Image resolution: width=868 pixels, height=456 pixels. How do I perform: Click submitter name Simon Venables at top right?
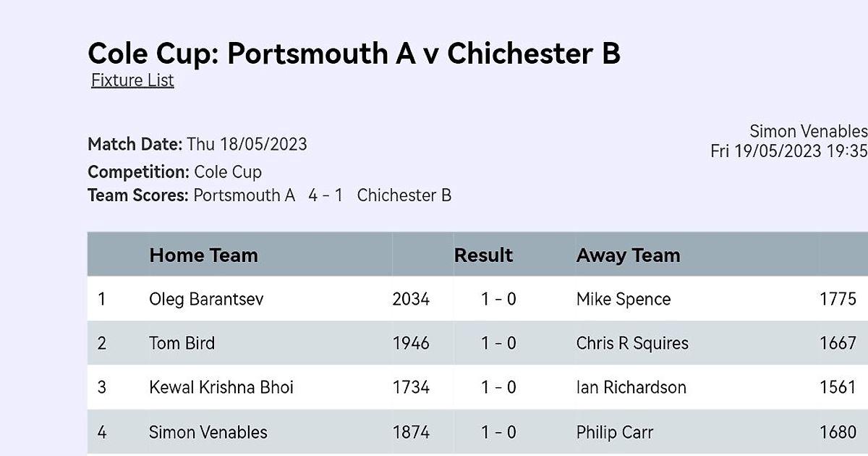click(x=809, y=132)
